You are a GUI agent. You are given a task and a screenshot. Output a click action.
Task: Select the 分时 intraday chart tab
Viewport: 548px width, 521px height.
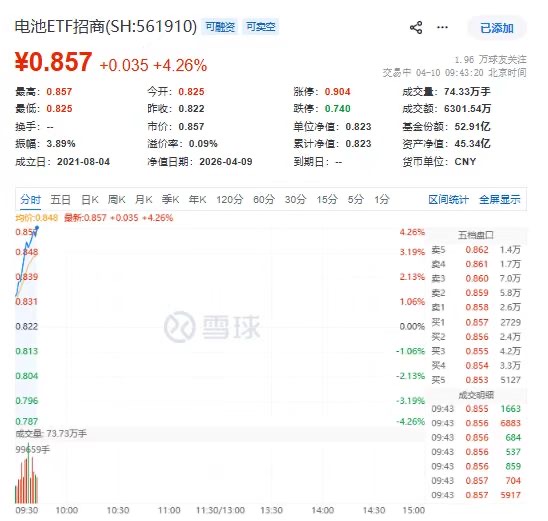(30, 200)
